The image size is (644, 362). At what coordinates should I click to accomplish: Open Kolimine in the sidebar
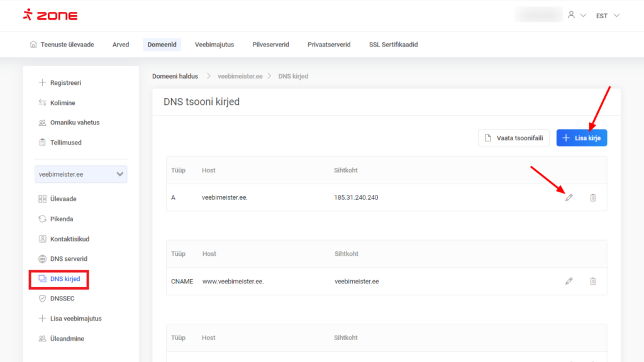click(x=62, y=103)
